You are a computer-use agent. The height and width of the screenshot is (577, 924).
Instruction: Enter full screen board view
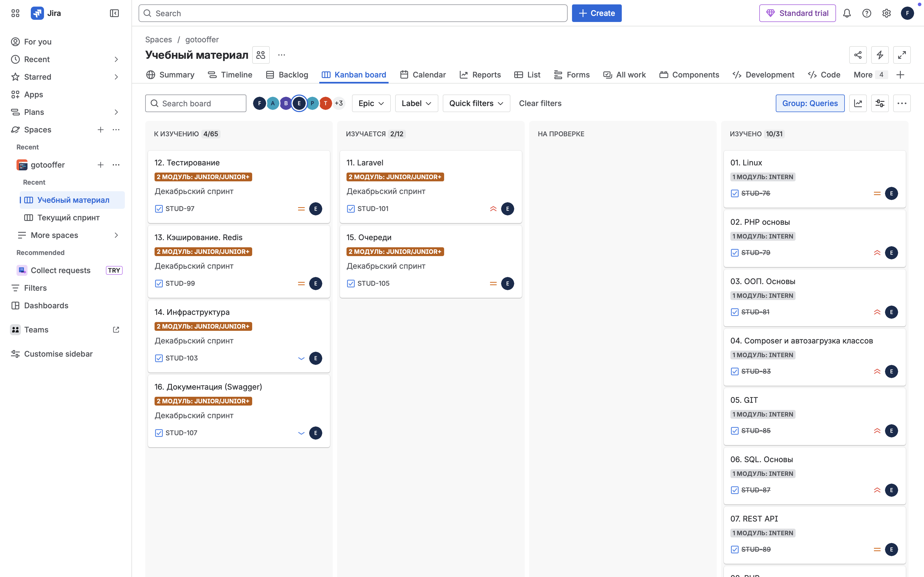[x=902, y=55]
